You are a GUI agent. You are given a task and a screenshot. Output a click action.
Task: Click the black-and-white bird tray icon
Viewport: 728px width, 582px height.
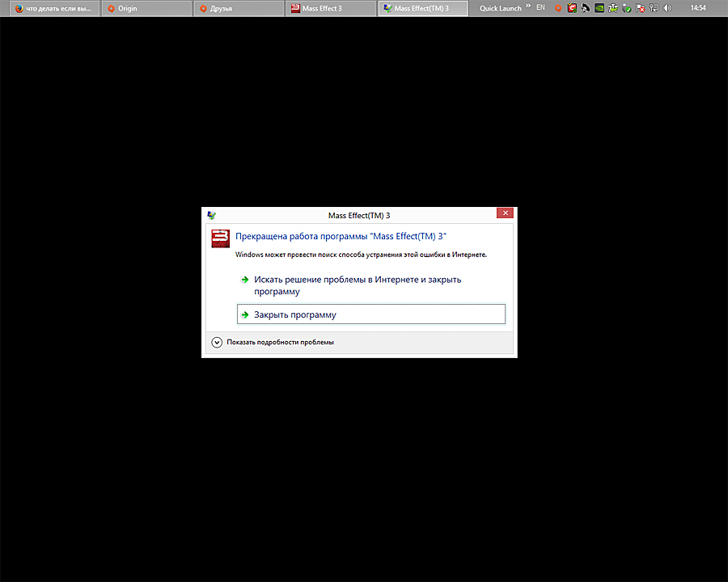[x=586, y=8]
